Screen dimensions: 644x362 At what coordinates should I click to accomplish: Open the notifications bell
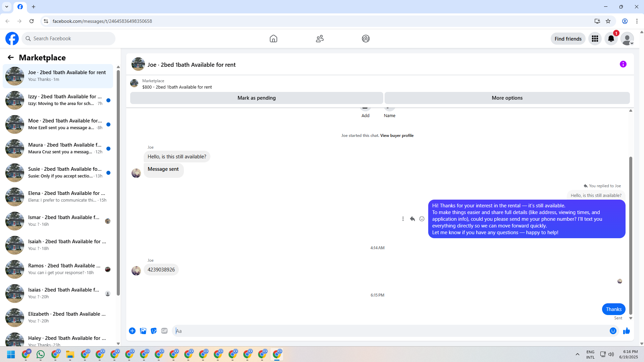click(611, 39)
